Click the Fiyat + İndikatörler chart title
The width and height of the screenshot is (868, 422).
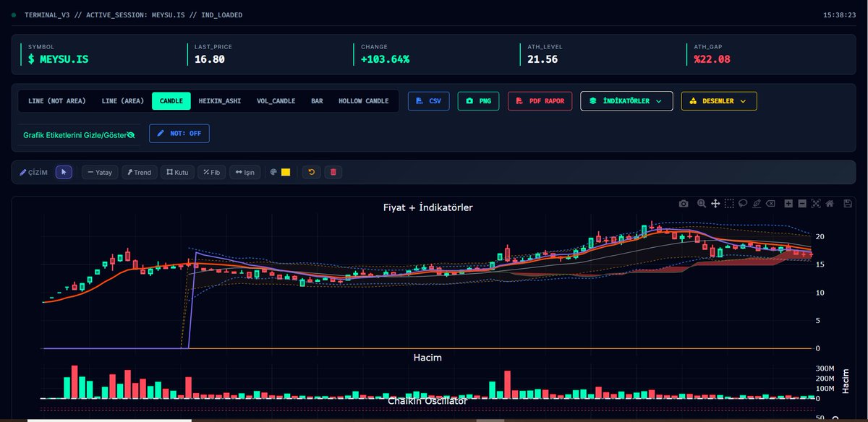pos(428,207)
